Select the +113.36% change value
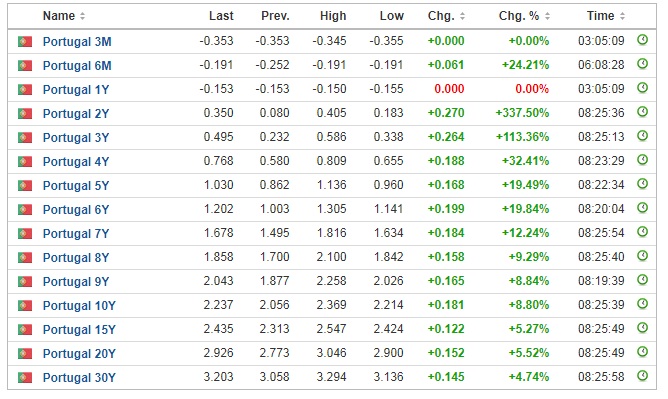 522,137
